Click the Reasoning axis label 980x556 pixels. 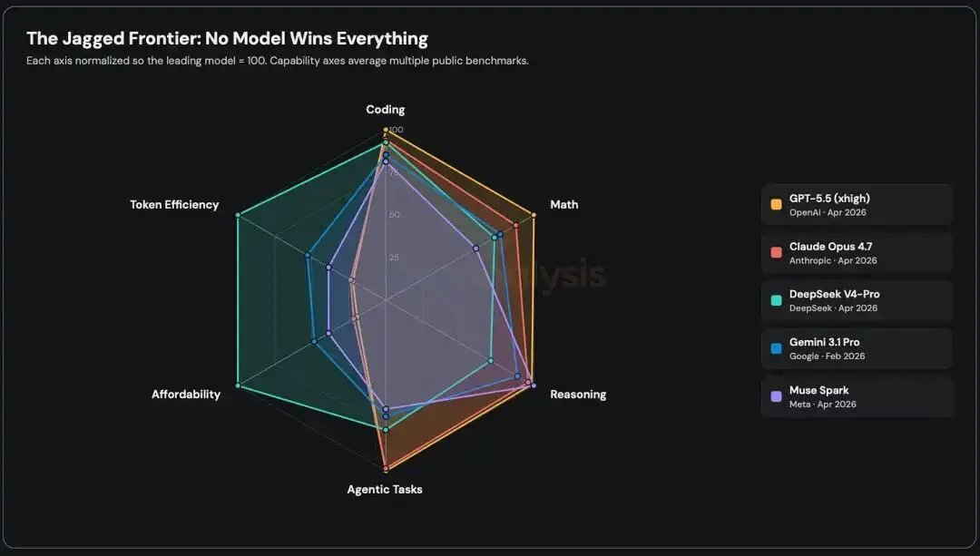pyautogui.click(x=578, y=395)
